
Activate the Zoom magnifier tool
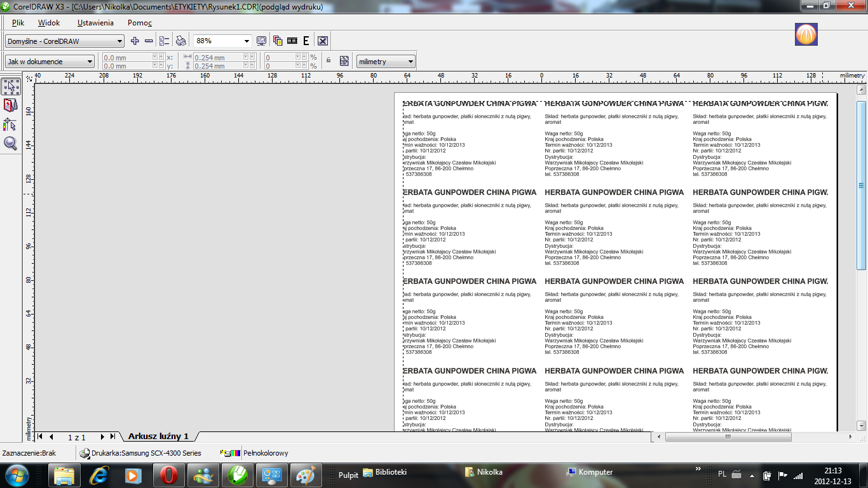(11, 144)
